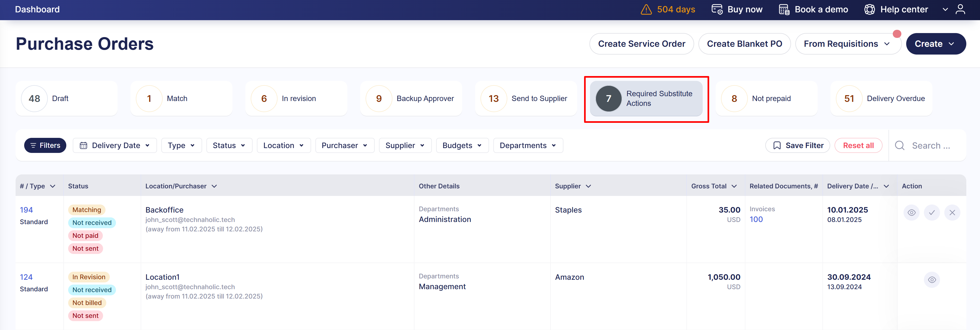Screen dimensions: 980x330
Task: Click Reset all filters
Action: pos(858,146)
